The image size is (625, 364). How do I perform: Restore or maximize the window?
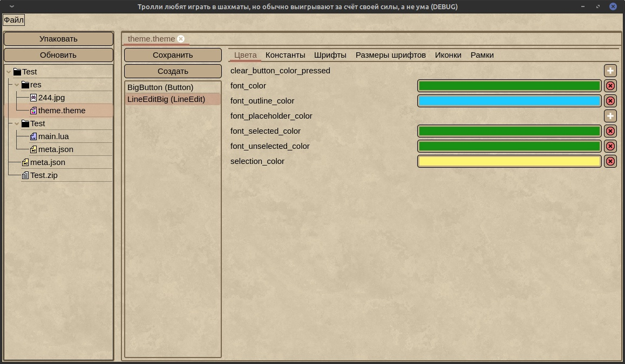[x=598, y=6]
